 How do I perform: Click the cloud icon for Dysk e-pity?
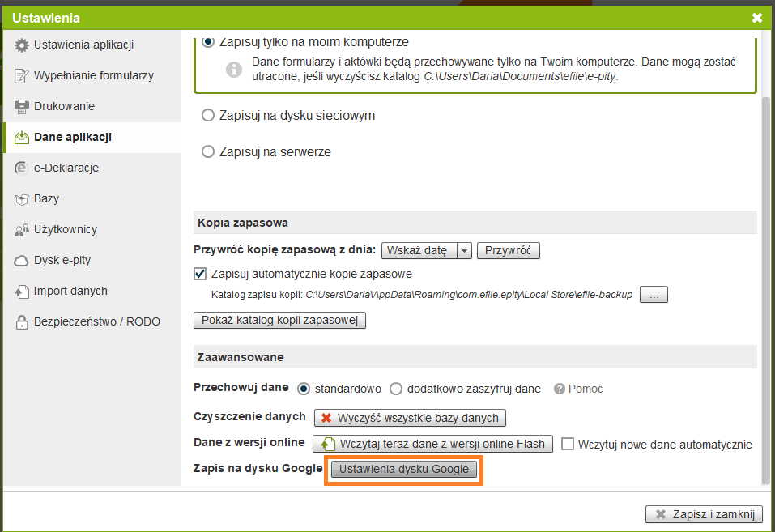point(22,261)
